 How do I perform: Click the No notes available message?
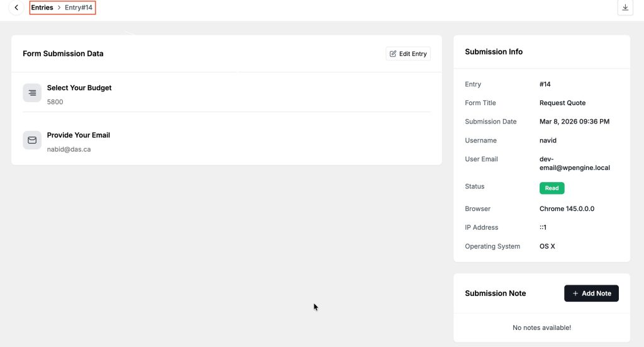[x=541, y=327]
